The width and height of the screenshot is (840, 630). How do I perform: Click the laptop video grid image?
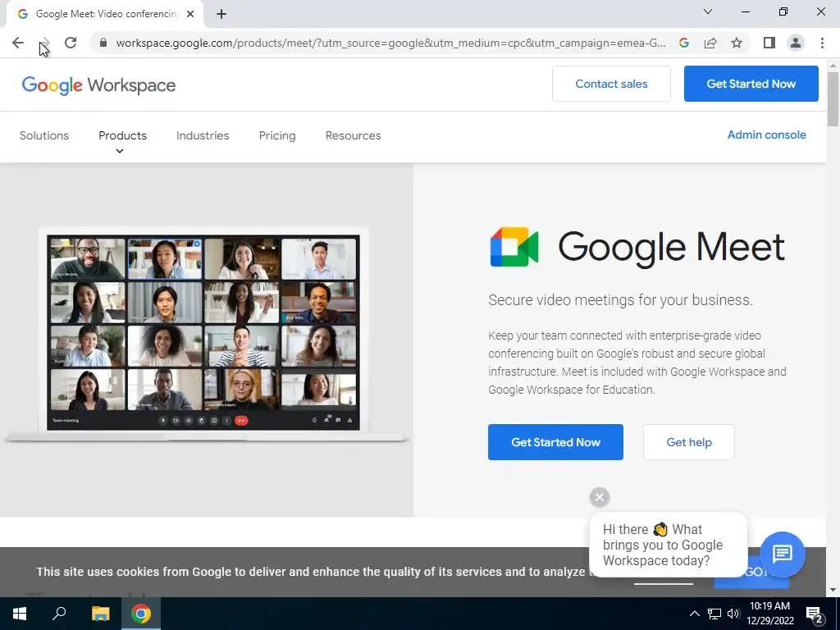(203, 333)
